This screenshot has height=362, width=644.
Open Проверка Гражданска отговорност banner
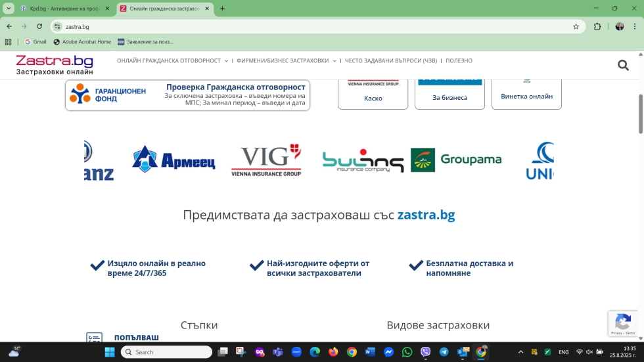point(187,95)
